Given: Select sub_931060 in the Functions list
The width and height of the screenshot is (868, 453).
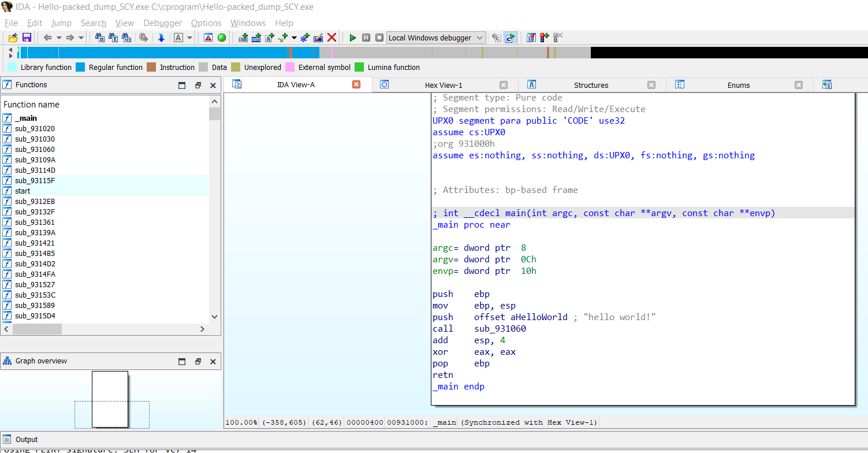Looking at the screenshot, I should [x=35, y=149].
